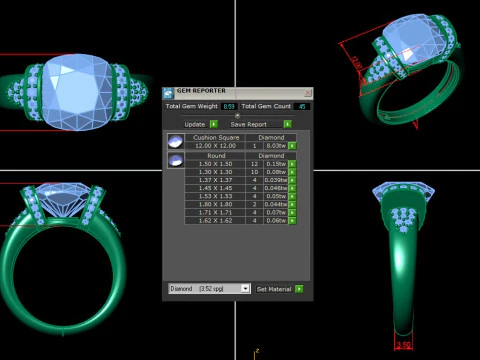Close the Gem Reporter window
Image resolution: width=480 pixels, height=360 pixels.
coord(308,93)
